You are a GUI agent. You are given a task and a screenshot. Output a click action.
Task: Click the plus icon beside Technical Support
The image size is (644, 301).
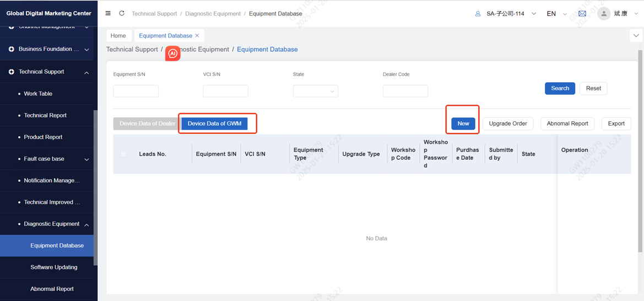(12, 72)
